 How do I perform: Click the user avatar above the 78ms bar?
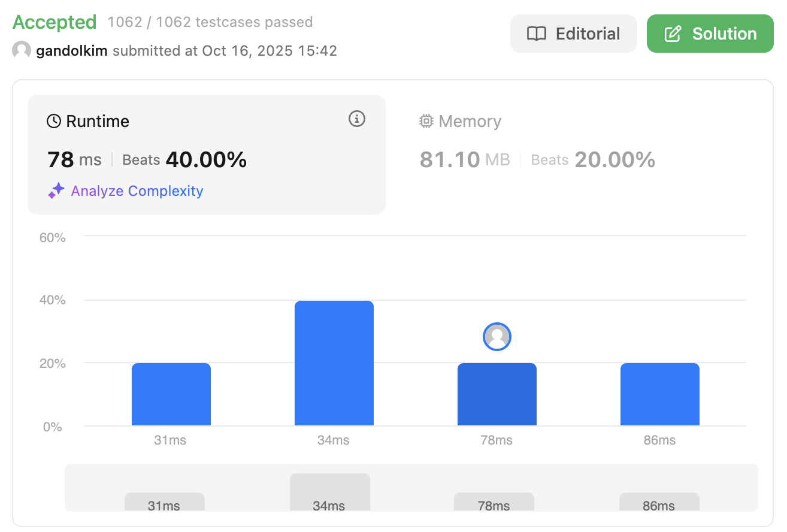[x=497, y=337]
